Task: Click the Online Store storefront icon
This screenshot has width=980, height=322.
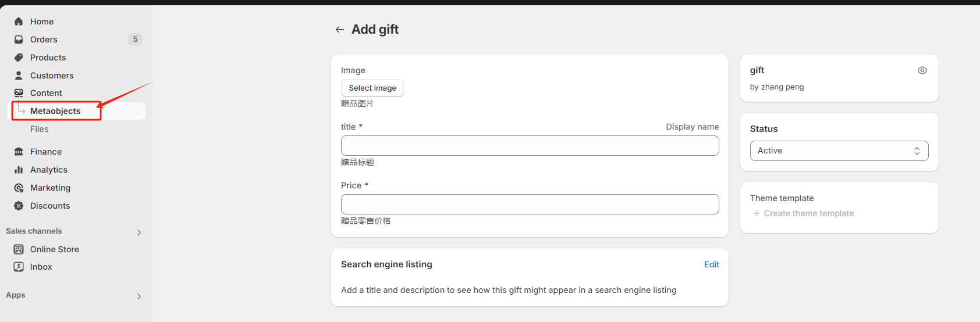Action: [x=19, y=249]
